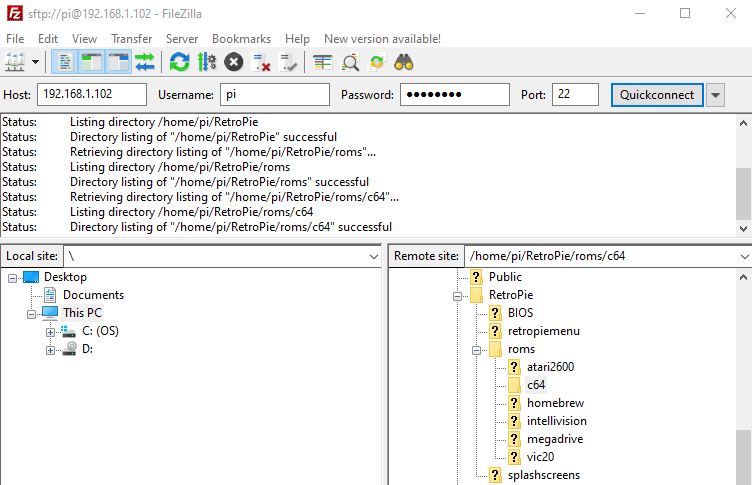The height and width of the screenshot is (485, 752).
Task: Open the Help menu
Action: (297, 39)
